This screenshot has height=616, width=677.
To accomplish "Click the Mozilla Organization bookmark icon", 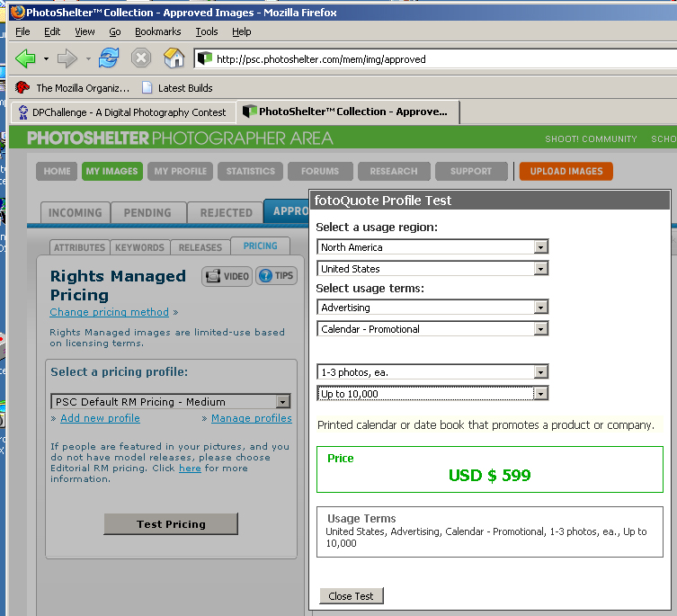I will tap(22, 88).
